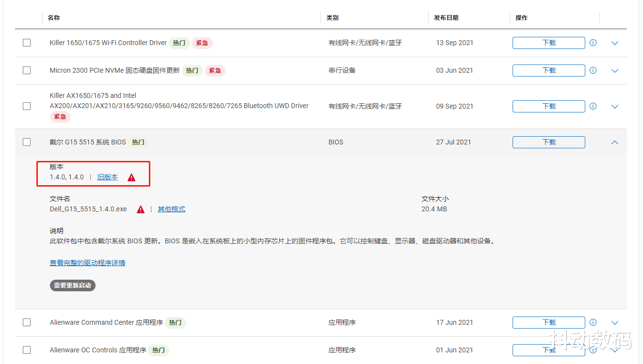The height and width of the screenshot is (364, 643).
Task: Click the info icon for Micron 2300 firmware update
Action: [593, 70]
